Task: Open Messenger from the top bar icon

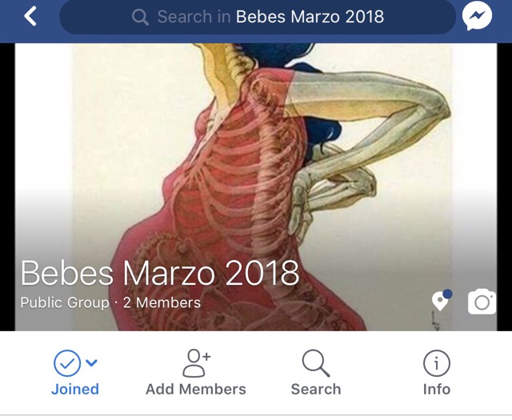Action: coord(477,16)
